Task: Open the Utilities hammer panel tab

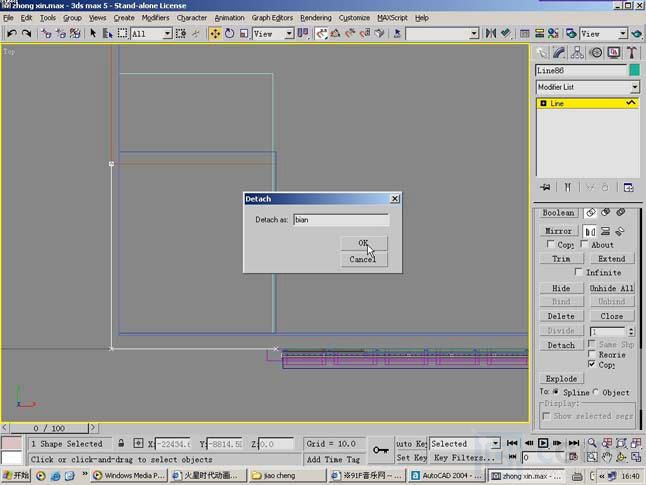Action: click(632, 52)
